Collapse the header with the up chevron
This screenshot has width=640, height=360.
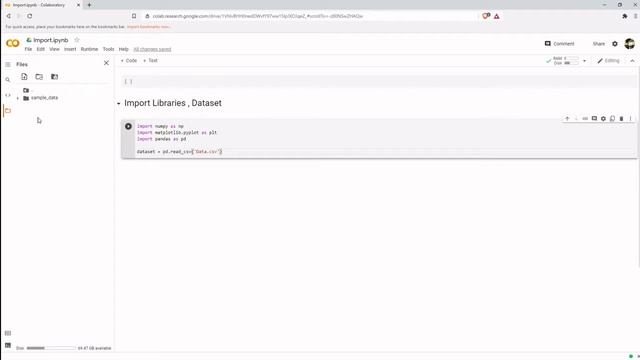632,61
